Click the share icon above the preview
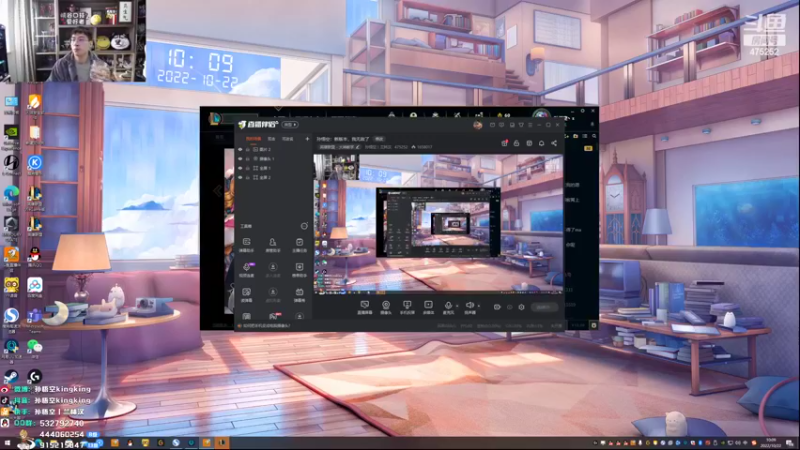The width and height of the screenshot is (800, 450). point(554,143)
